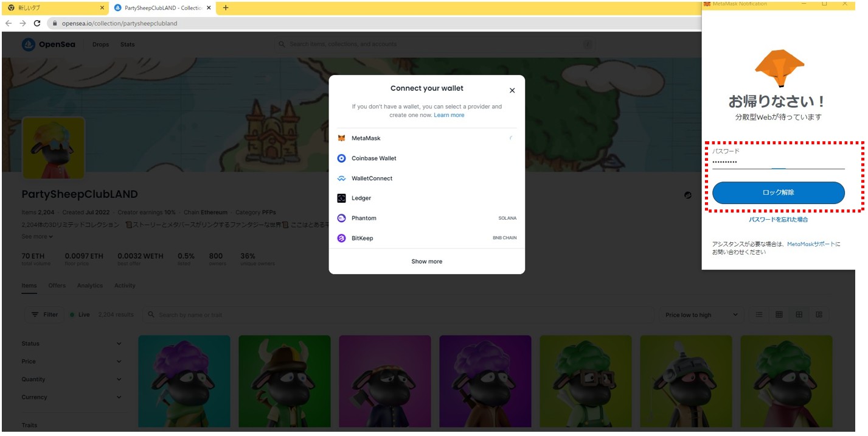Switch to mosaic layout view icon
This screenshot has height=436, width=868.
819,315
